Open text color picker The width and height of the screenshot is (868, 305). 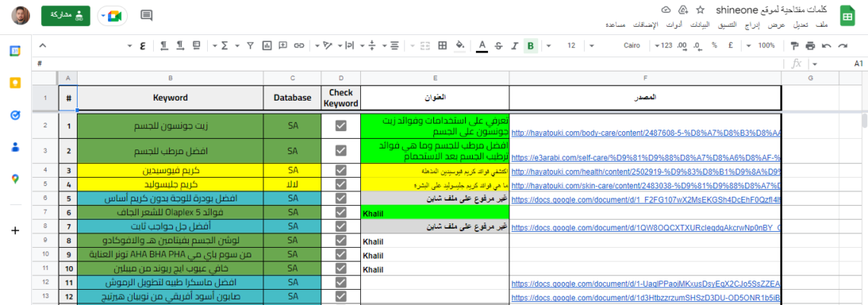(x=482, y=46)
